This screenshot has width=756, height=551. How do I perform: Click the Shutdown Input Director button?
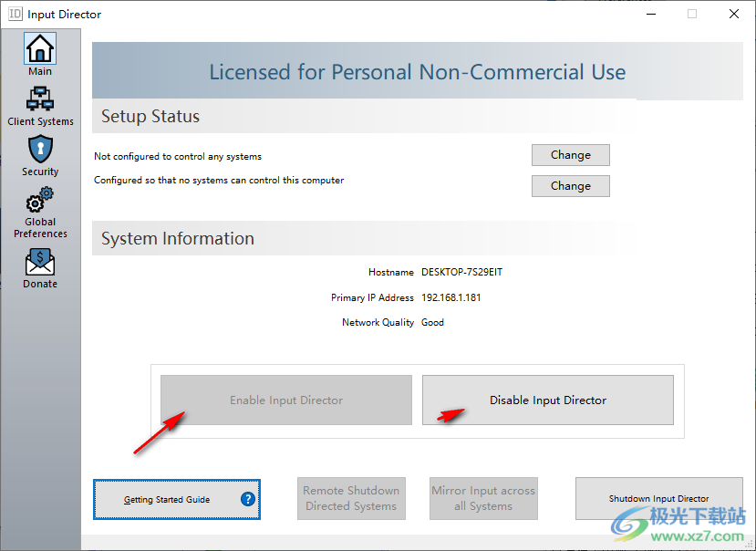(658, 498)
